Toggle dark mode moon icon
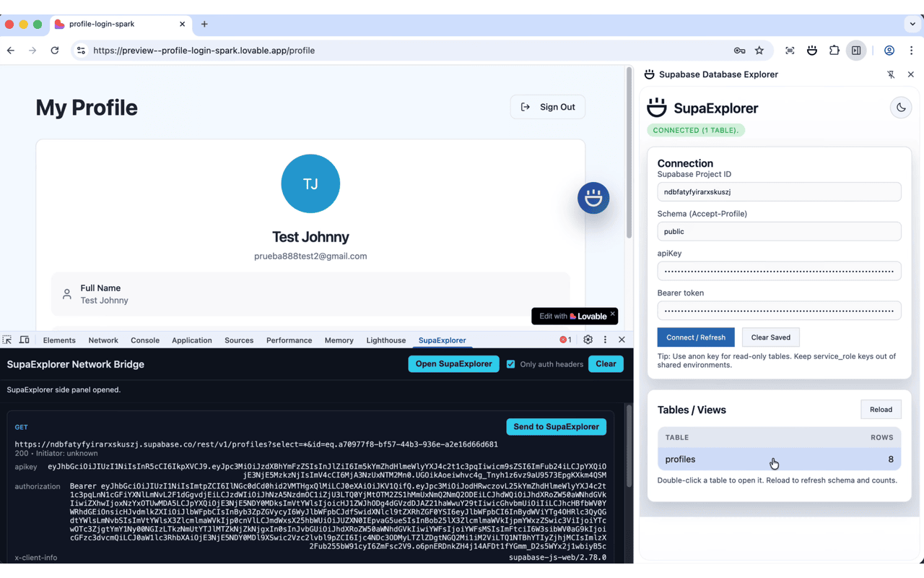The width and height of the screenshot is (924, 578). click(x=901, y=108)
